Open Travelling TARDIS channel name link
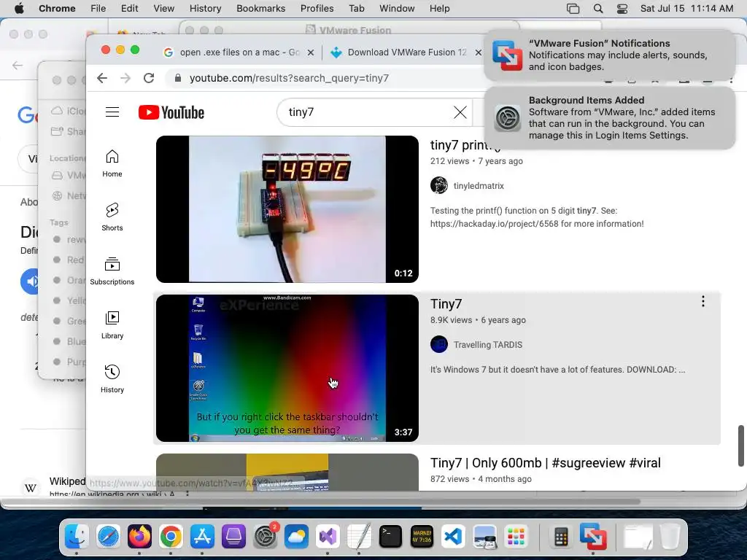747x560 pixels. click(487, 345)
